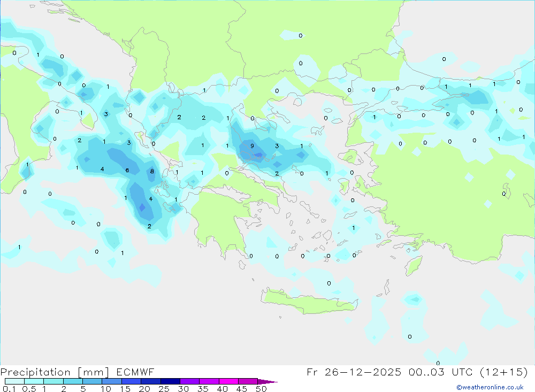The width and height of the screenshot is (535, 392).
Task: Click the 10–15 mm legend color box
Action: point(112,381)
